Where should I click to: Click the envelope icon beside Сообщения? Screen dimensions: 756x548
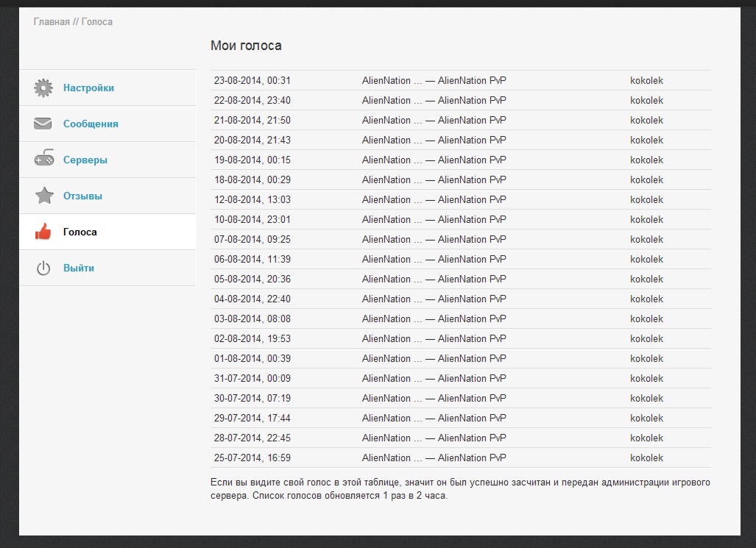pos(43,124)
